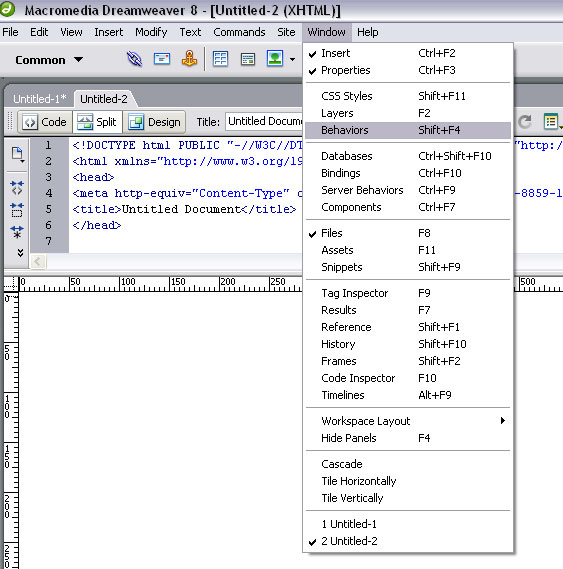Choose Results from Window menu
Image resolution: width=563 pixels, height=569 pixels.
(x=408, y=310)
